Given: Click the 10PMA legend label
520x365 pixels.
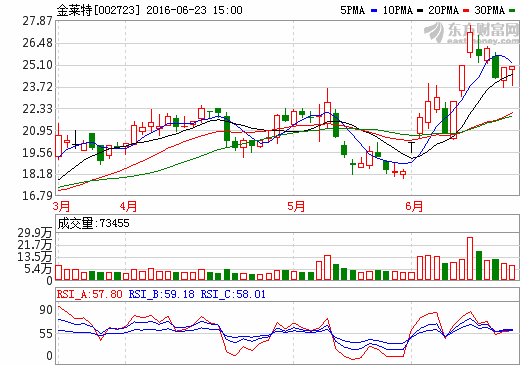Looking at the screenshot, I should click(398, 10).
